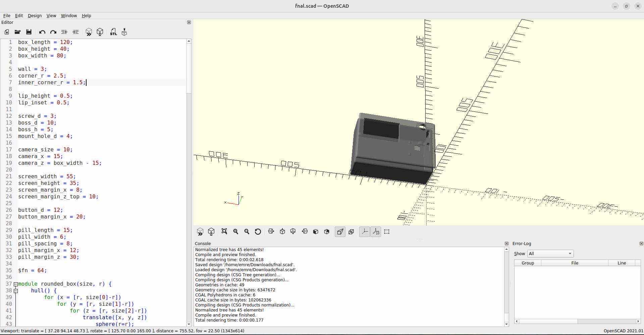This screenshot has width=644, height=335.
Task: Save the design with the floppy icon
Action: [x=29, y=32]
